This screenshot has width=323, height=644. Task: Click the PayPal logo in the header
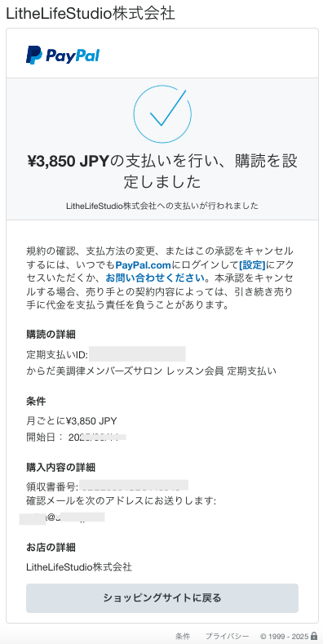pyautogui.click(x=62, y=55)
